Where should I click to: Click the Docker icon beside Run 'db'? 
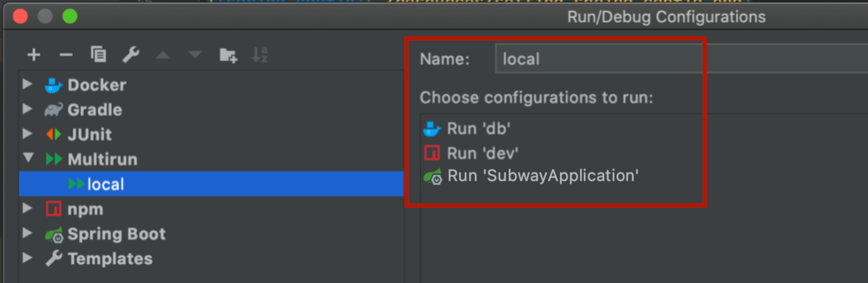tap(432, 129)
